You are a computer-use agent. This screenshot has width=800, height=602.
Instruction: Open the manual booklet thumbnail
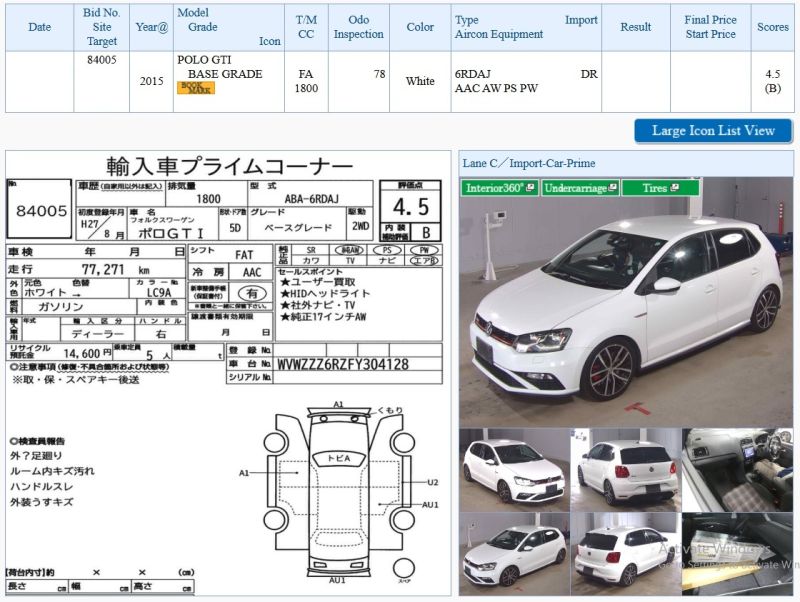738,554
